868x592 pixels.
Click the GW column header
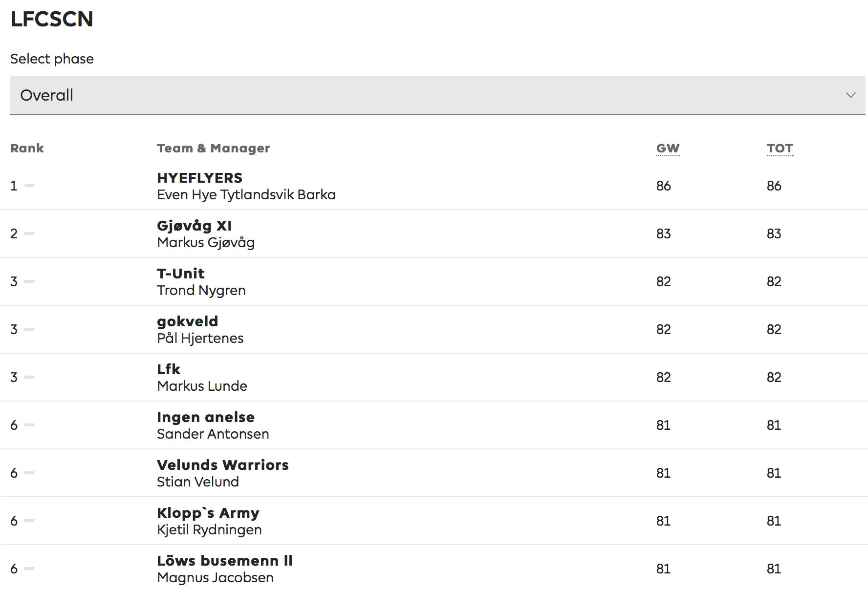tap(668, 148)
